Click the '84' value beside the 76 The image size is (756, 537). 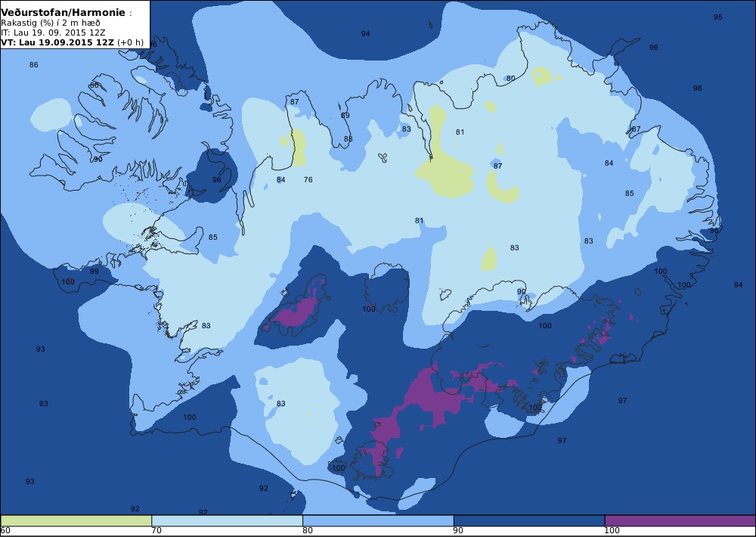281,180
